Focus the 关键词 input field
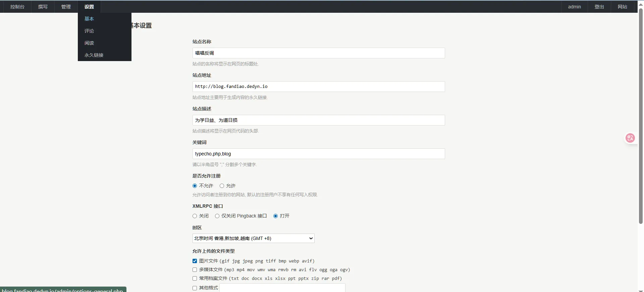This screenshot has width=644, height=292. (319, 154)
